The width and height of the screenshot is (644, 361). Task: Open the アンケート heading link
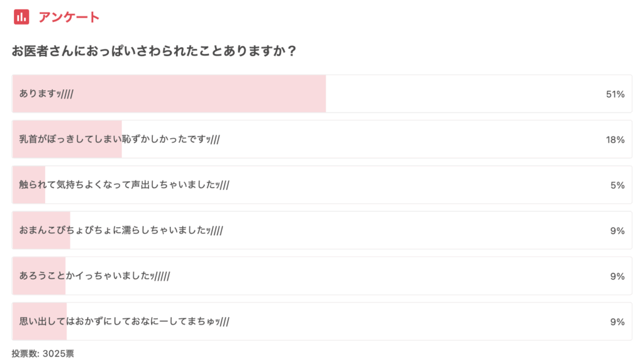click(69, 17)
